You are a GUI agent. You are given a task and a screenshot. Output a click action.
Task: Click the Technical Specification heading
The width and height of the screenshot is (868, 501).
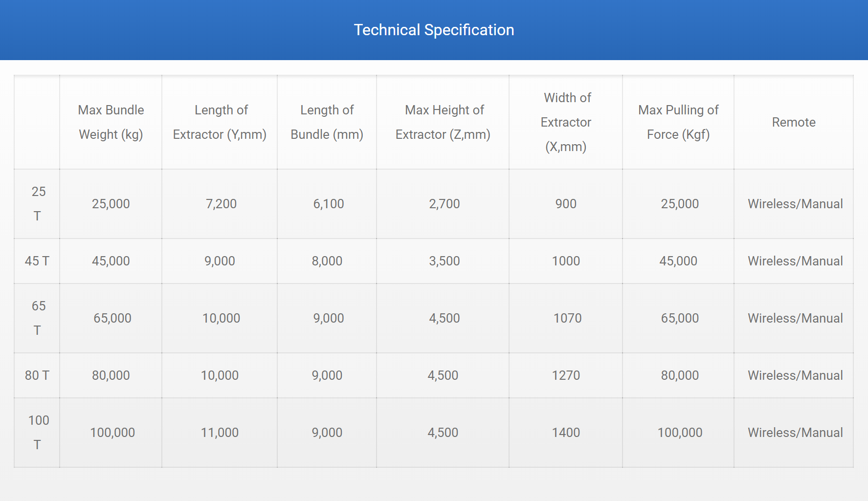pos(434,30)
